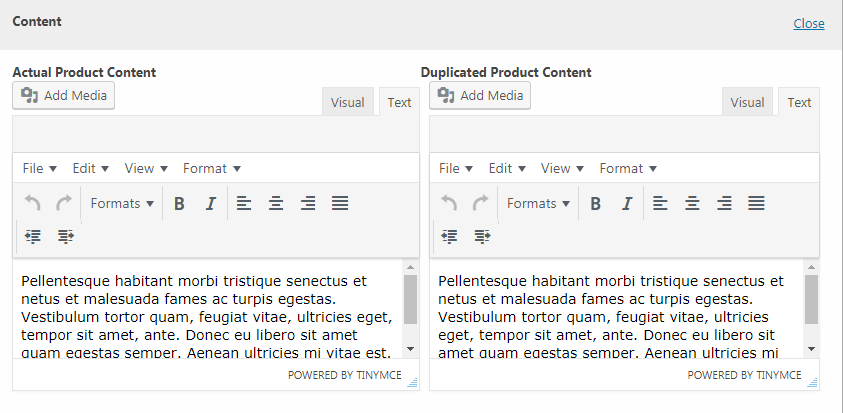Apply Bold in Duplicated Product Content editor
The image size is (843, 413).
596,203
